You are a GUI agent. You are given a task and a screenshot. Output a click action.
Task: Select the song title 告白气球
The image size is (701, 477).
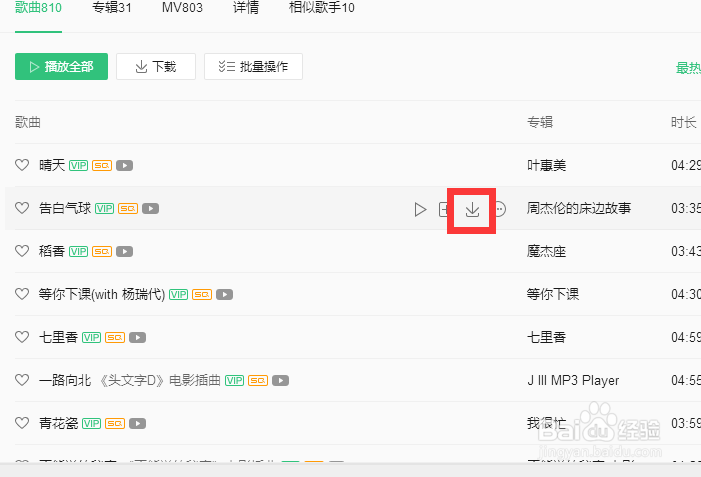(x=65, y=208)
